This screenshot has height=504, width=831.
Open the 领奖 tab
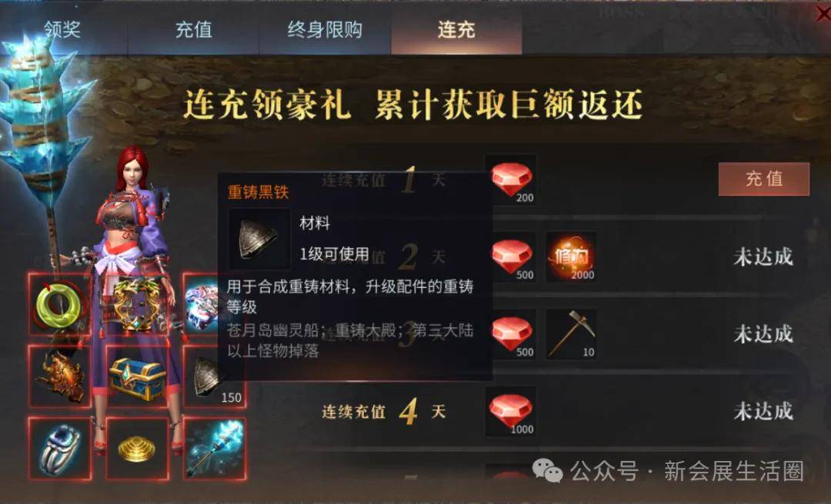tap(62, 29)
